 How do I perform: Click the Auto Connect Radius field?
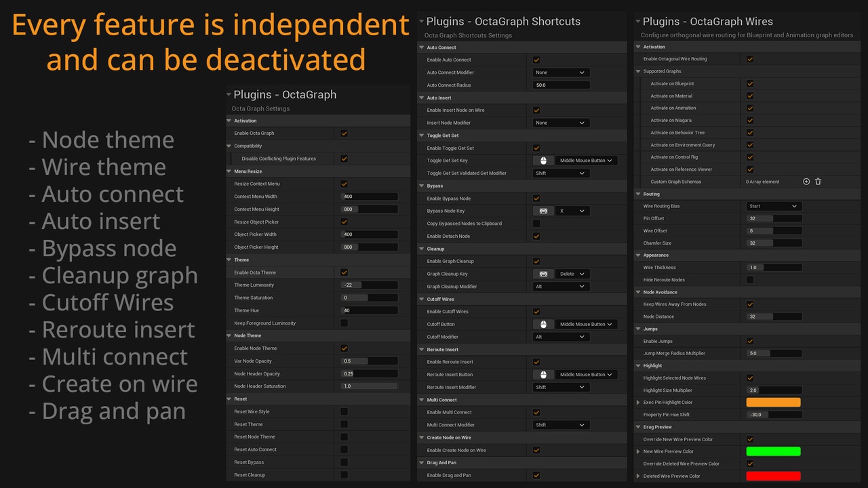[x=561, y=85]
